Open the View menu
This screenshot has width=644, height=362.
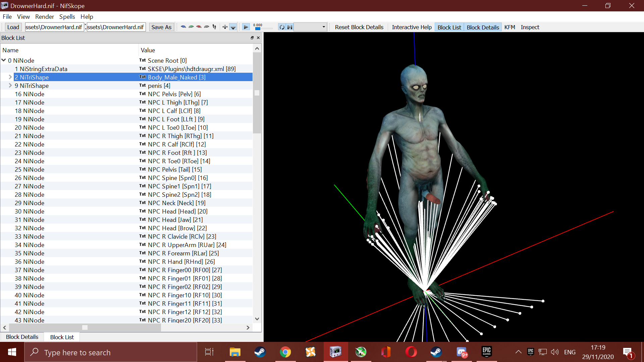click(23, 16)
